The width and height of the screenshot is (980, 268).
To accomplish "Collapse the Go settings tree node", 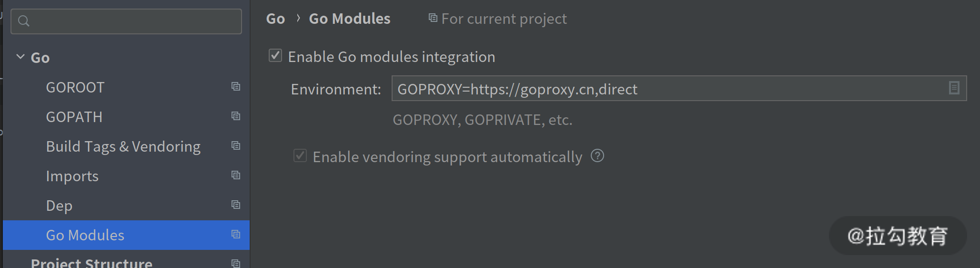I will click(x=20, y=57).
